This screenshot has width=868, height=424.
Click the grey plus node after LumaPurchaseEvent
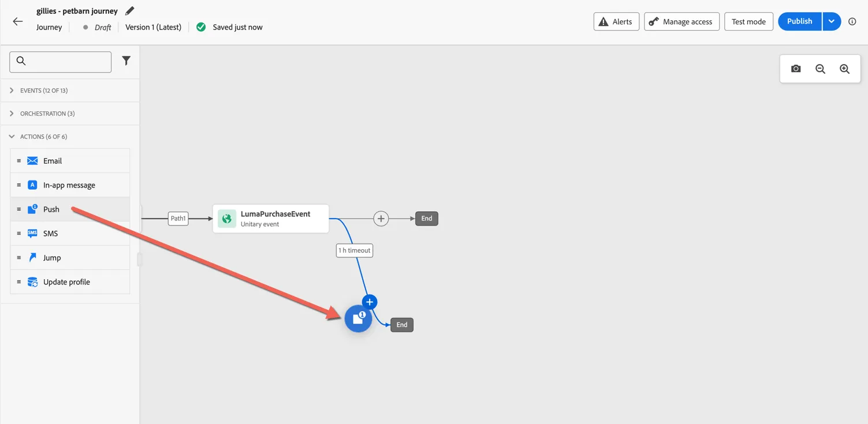(381, 219)
